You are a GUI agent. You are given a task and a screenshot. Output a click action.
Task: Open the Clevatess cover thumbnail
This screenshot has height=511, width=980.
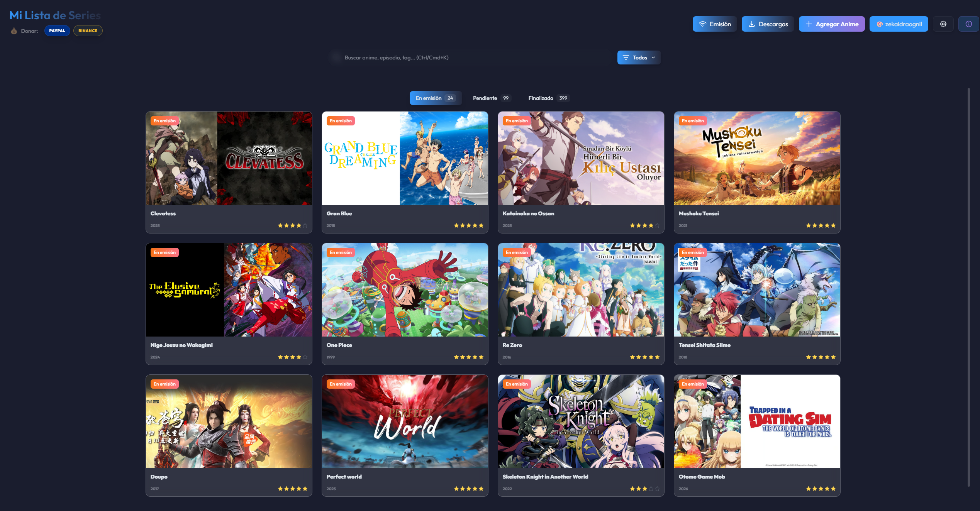click(x=229, y=158)
